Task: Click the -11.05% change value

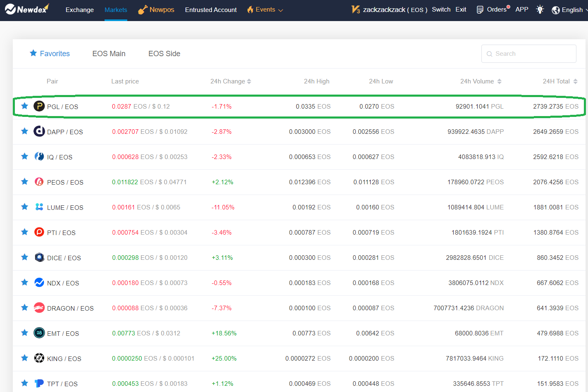Action: (223, 207)
